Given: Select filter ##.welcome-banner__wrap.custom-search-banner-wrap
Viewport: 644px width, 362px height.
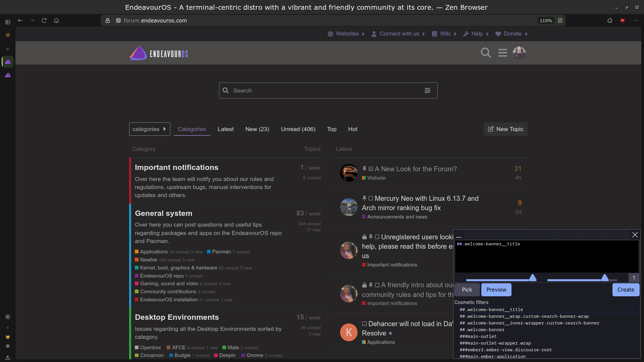Looking at the screenshot, I should point(524,316).
